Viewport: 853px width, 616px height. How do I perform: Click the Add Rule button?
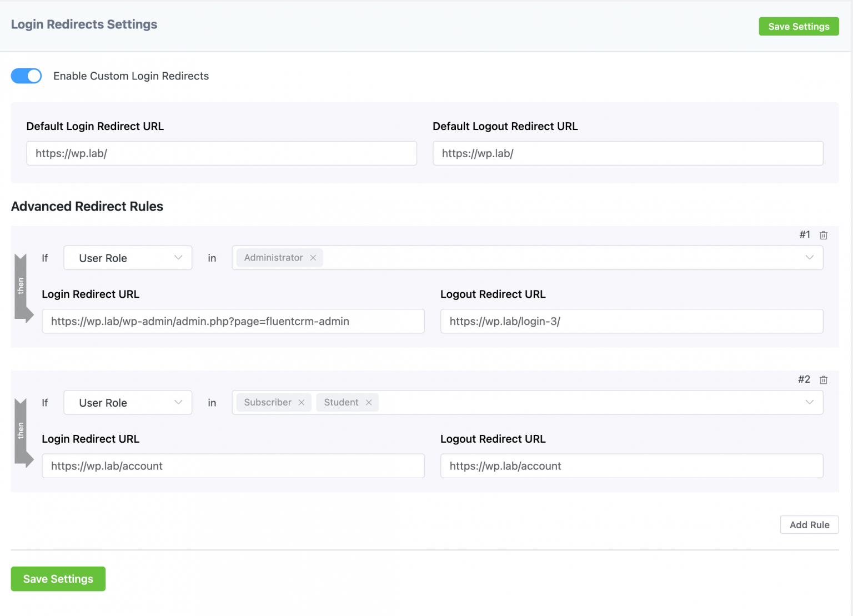pos(809,524)
